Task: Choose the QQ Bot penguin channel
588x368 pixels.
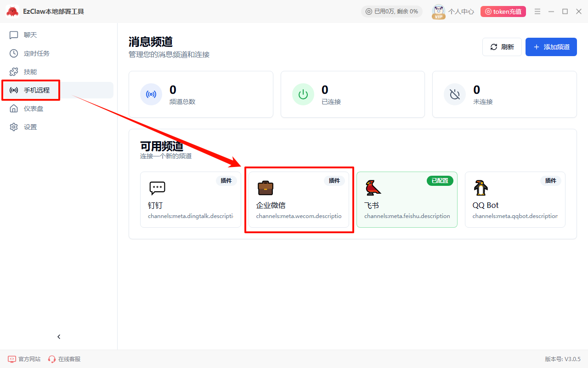Action: [x=514, y=200]
